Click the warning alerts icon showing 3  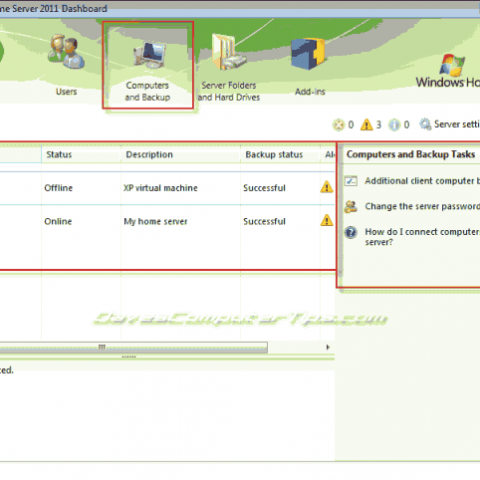pyautogui.click(x=366, y=125)
